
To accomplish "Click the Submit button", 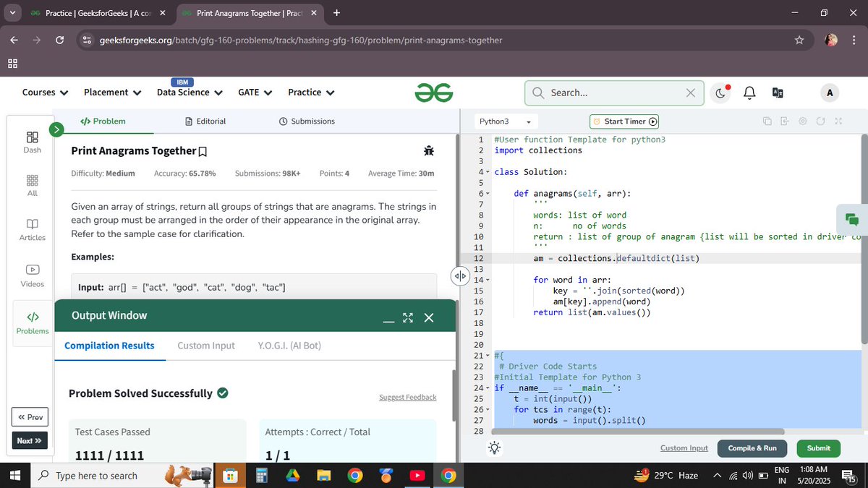I will point(819,448).
